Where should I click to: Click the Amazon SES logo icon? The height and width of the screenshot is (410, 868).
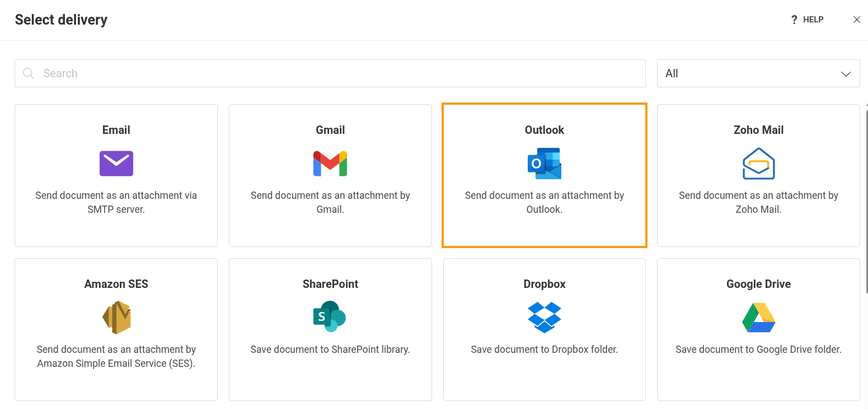[116, 318]
